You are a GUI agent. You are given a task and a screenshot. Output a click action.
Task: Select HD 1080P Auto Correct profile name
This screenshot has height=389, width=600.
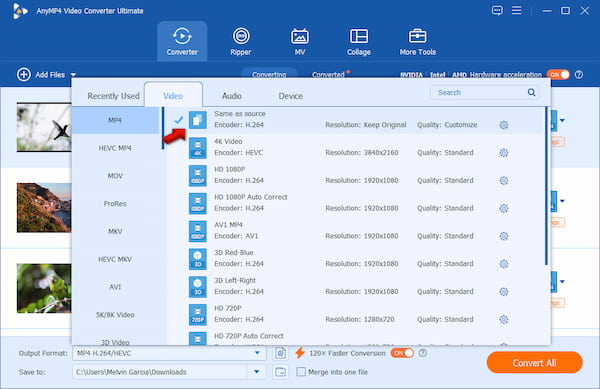coord(251,197)
